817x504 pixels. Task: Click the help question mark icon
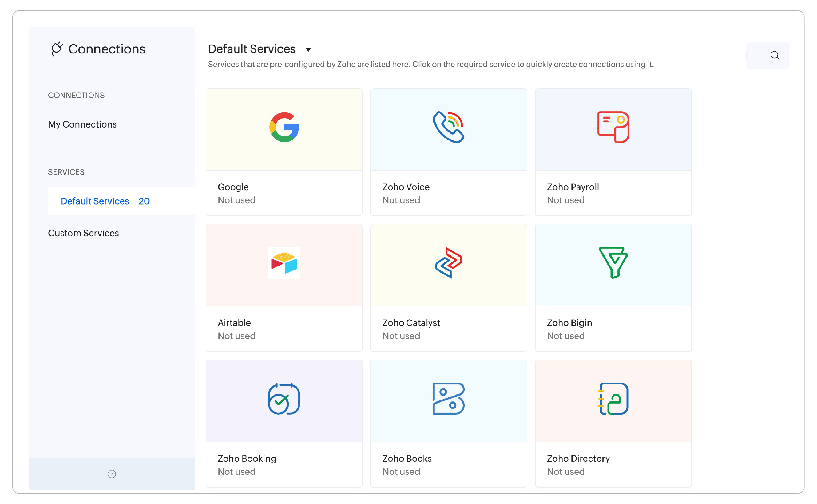click(112, 474)
